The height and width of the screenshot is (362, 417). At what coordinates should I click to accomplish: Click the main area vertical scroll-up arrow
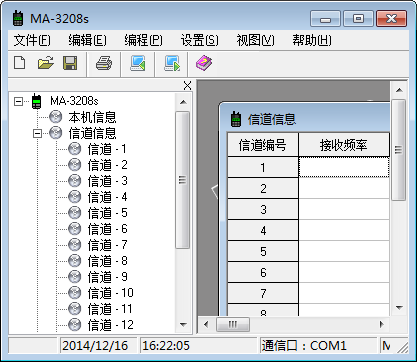click(399, 90)
